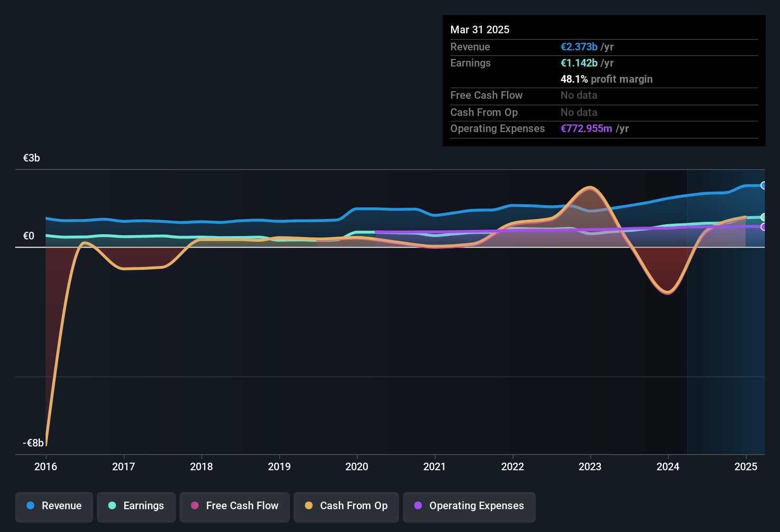Click the 2020 x-axis label

[x=357, y=466]
